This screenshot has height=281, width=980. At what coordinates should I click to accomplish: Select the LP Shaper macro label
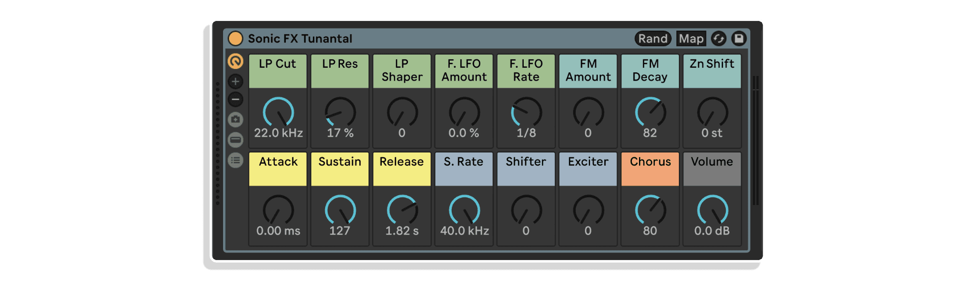coord(402,71)
